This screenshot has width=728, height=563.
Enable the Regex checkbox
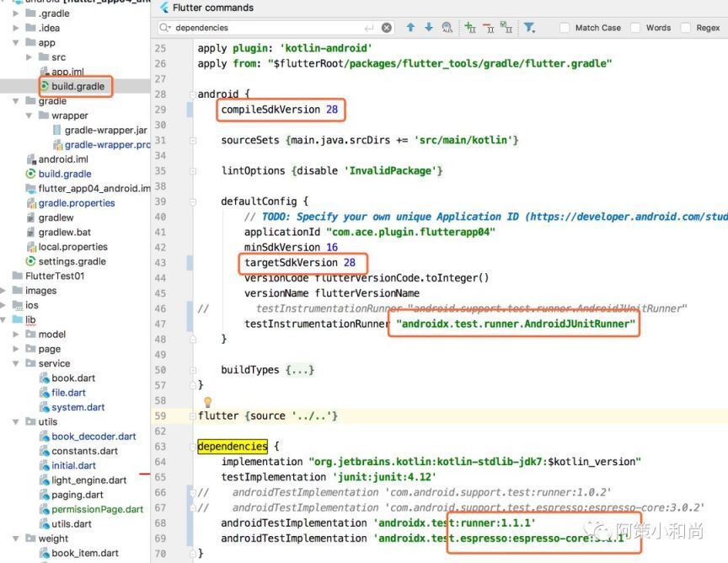tap(685, 28)
